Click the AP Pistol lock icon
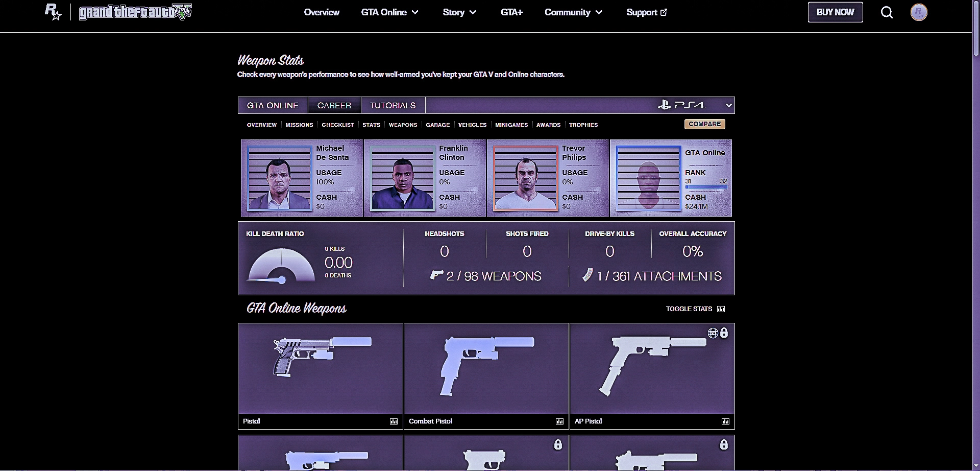The width and height of the screenshot is (980, 471). (x=724, y=333)
